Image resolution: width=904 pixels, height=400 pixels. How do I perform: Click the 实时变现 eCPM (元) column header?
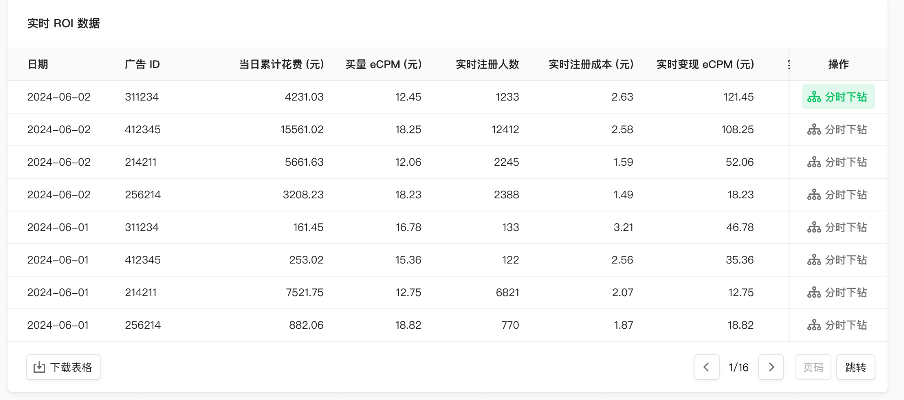tap(705, 65)
